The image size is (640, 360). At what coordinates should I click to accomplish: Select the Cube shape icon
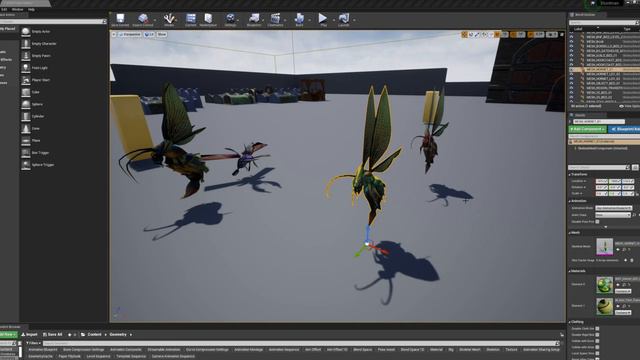[26, 92]
